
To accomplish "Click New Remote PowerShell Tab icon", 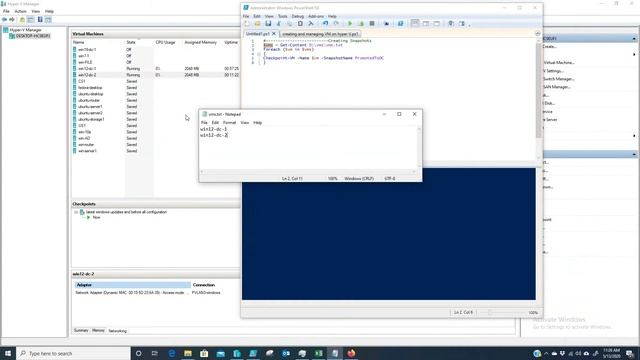I will tap(386, 24).
